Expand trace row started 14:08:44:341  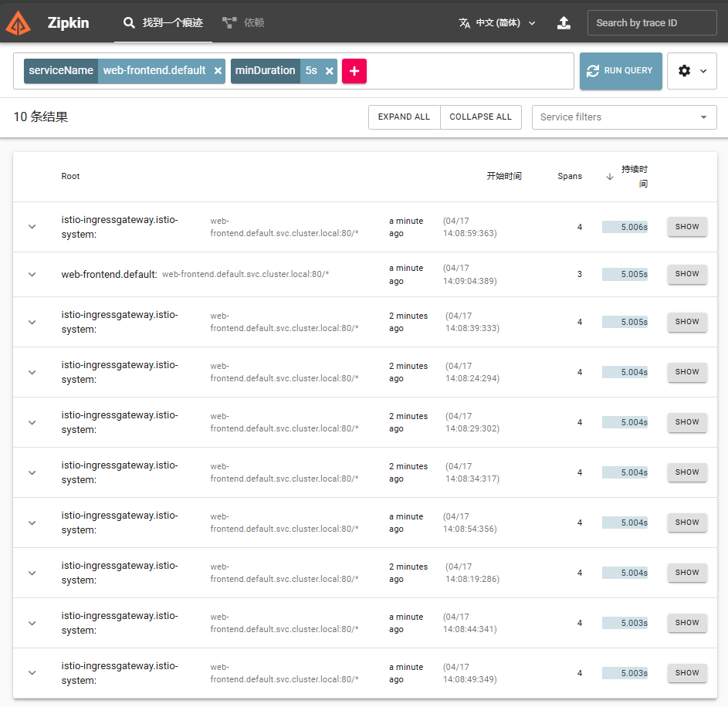coord(32,623)
